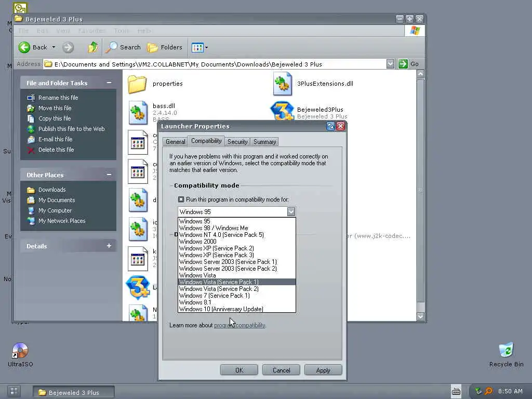Choose Windows XP (Service Pack 3)
The height and width of the screenshot is (399, 532).
pyautogui.click(x=237, y=255)
